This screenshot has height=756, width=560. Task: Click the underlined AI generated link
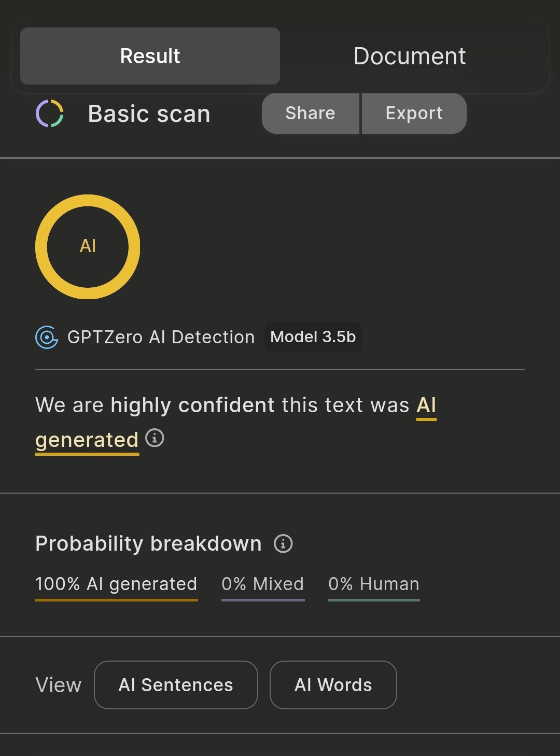click(x=87, y=440)
